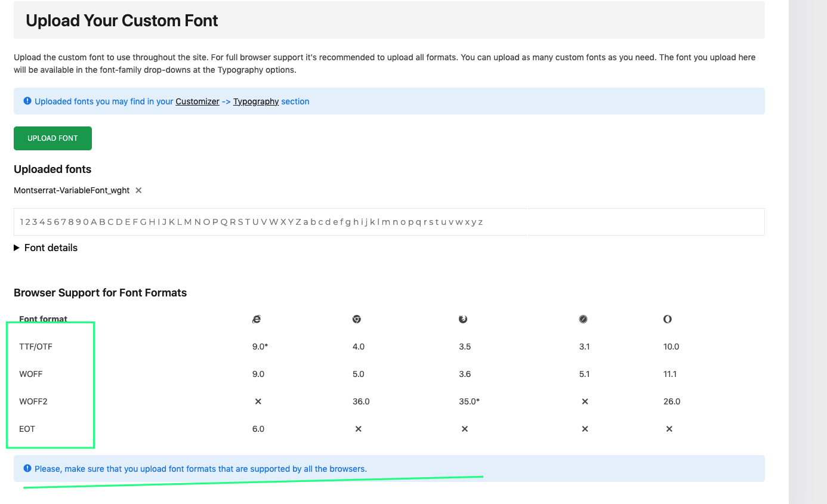Click the 3.6 Firefox value for WOFF

tap(465, 374)
